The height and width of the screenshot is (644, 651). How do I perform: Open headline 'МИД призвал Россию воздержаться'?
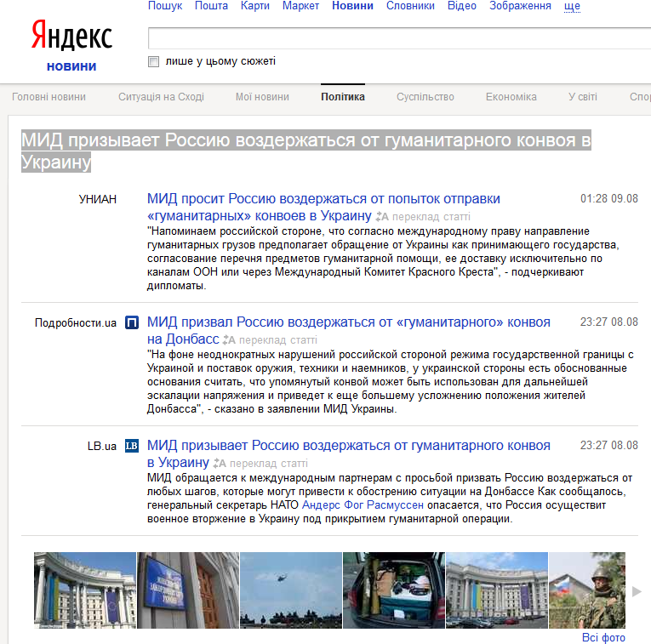click(349, 330)
